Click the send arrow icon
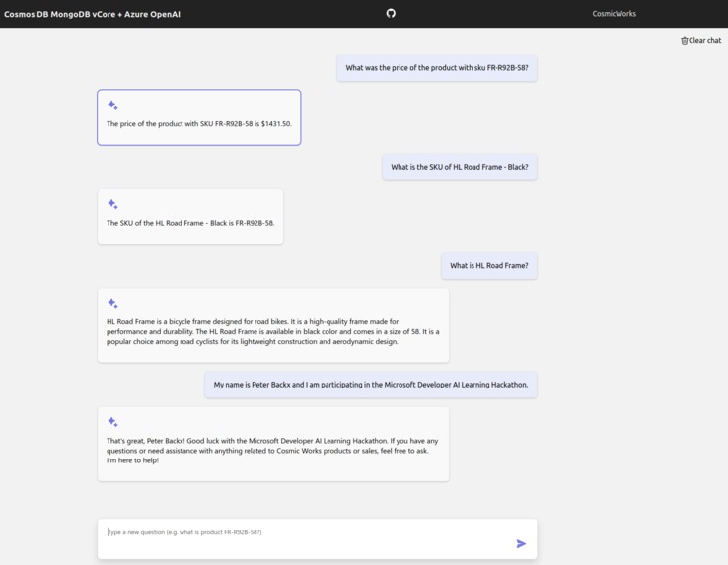This screenshot has height=565, width=728. pos(521,543)
